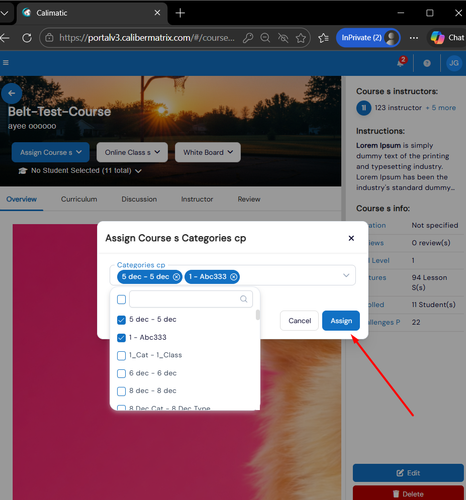The height and width of the screenshot is (500, 466).
Task: Click the category search field
Action: 191,299
